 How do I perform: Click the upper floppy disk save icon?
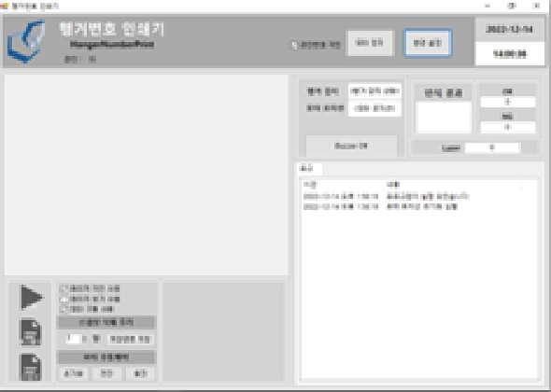(x=31, y=332)
